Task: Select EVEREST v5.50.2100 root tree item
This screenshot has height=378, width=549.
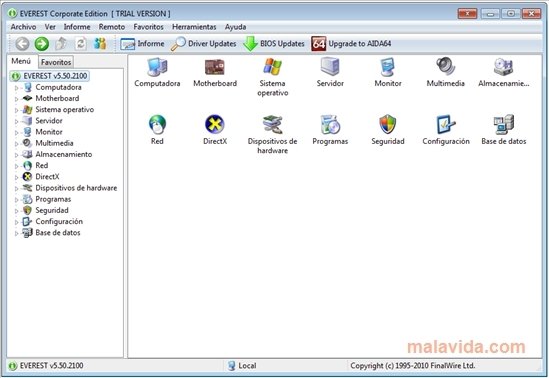Action: click(x=49, y=76)
